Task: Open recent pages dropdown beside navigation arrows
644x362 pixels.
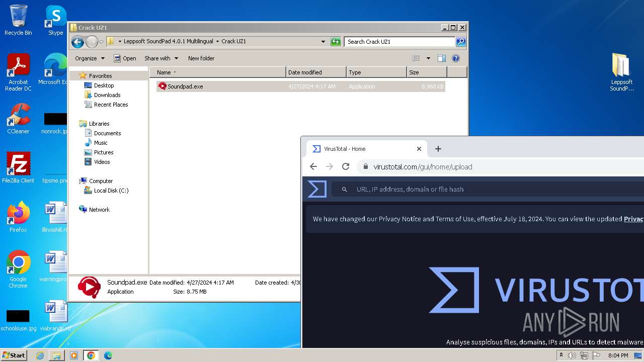Action: pyautogui.click(x=101, y=42)
